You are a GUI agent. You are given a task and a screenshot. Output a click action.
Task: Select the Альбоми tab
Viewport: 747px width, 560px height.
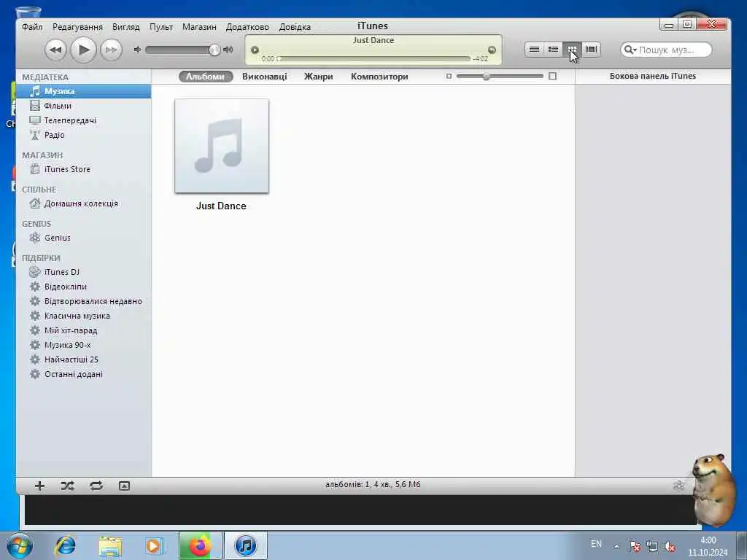(x=205, y=76)
